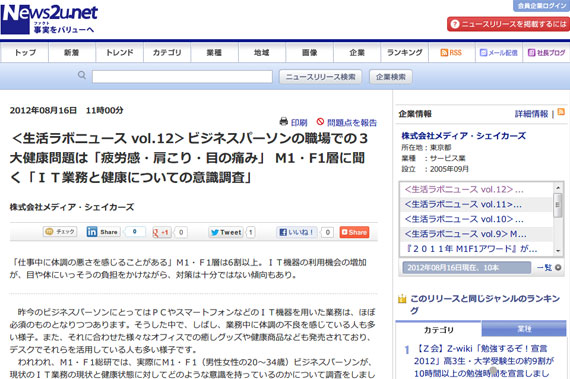Click the 2012年08月16日現在、10本 label
This screenshot has width=570, height=379.
point(467,268)
